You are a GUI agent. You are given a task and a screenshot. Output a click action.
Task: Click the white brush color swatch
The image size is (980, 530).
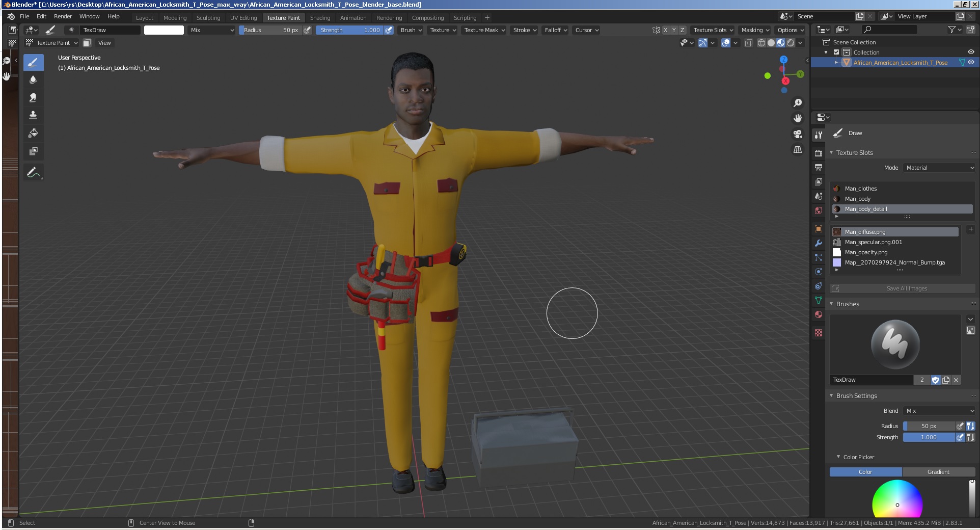click(164, 30)
